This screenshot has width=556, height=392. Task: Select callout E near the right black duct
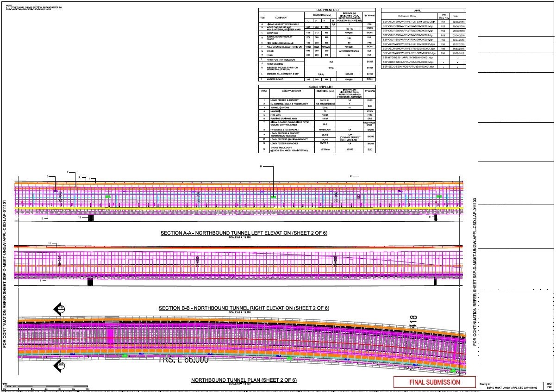[430, 217]
